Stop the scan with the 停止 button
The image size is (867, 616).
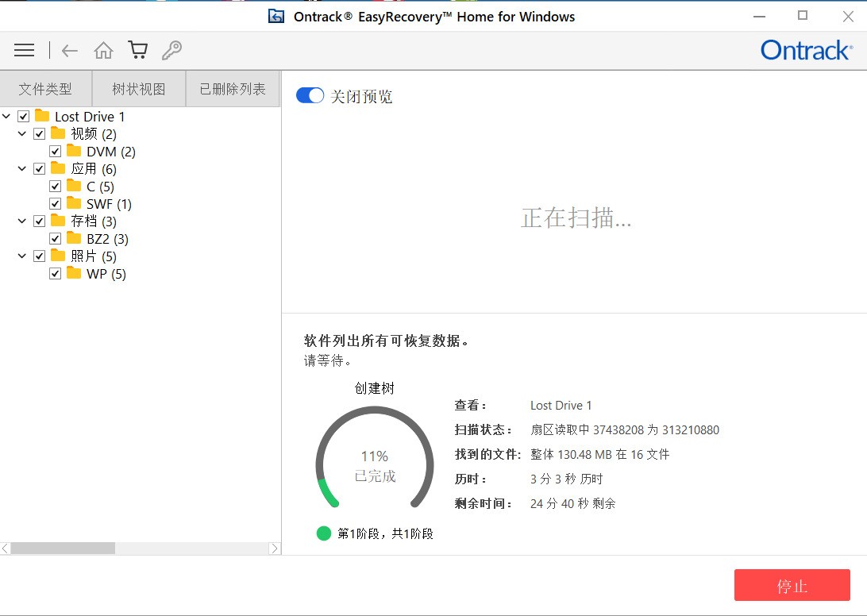click(792, 585)
